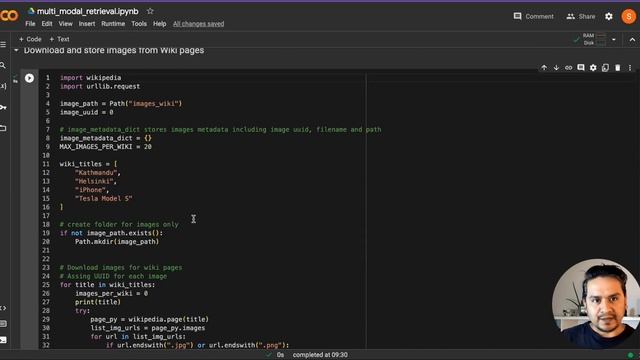Open Code snippets sidebar panel
This screenshot has height=360, width=640.
click(3, 308)
